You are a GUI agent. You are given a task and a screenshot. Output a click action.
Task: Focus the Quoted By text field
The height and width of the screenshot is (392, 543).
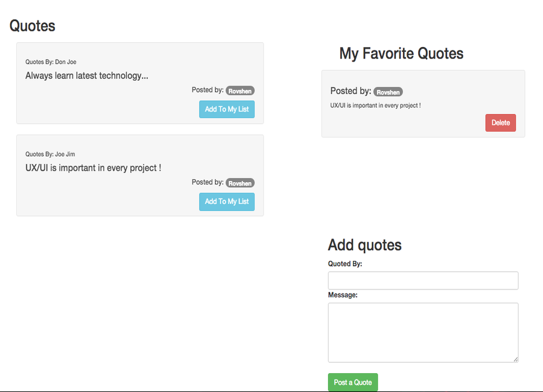(423, 280)
